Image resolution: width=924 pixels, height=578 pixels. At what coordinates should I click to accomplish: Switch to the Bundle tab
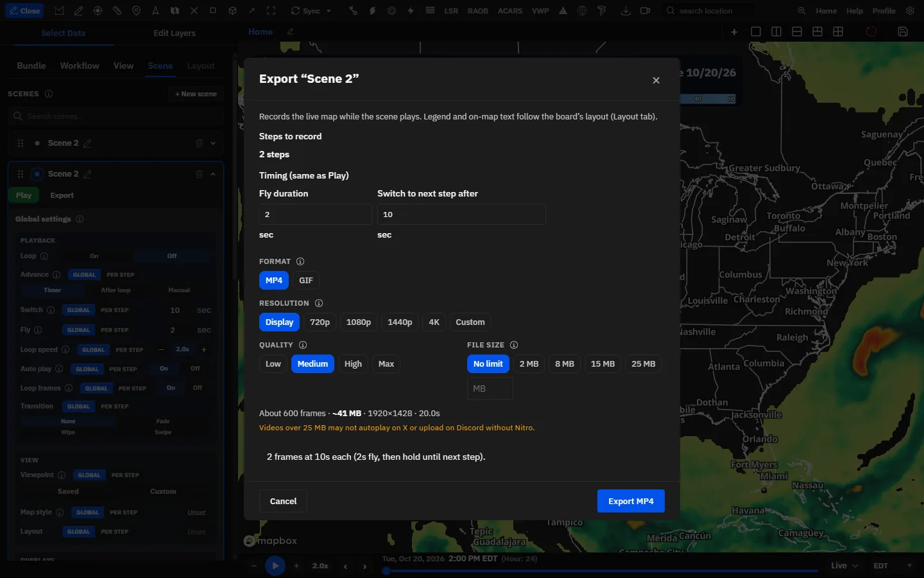coord(31,66)
